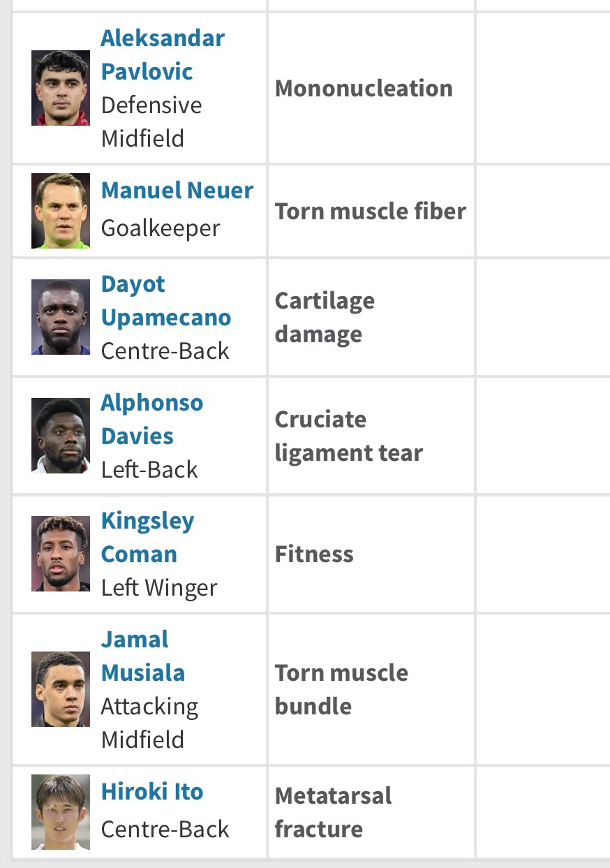
Task: Open the photo next to Kingsley Coman
Action: (x=61, y=554)
